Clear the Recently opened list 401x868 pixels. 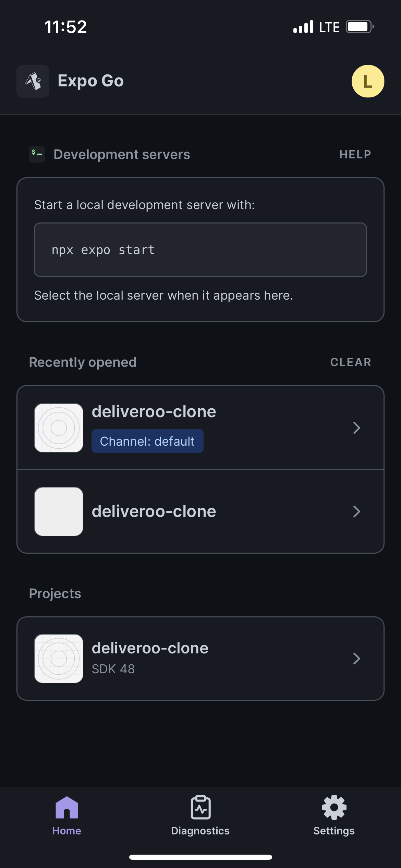(x=351, y=362)
